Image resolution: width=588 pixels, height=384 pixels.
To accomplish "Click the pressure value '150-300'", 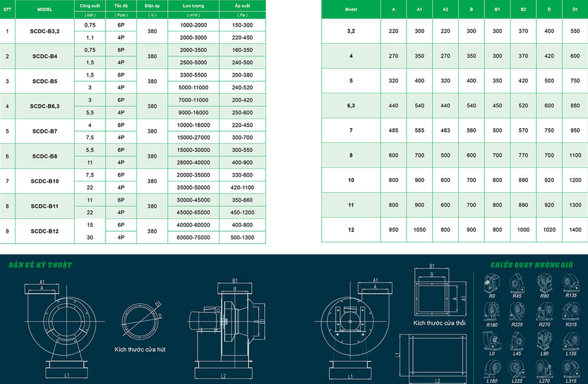I will click(242, 25).
